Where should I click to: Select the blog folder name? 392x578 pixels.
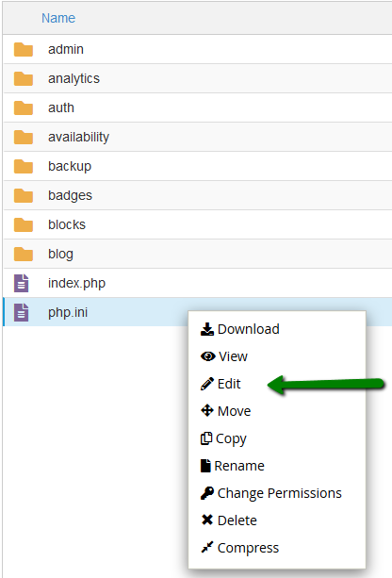pyautogui.click(x=61, y=255)
